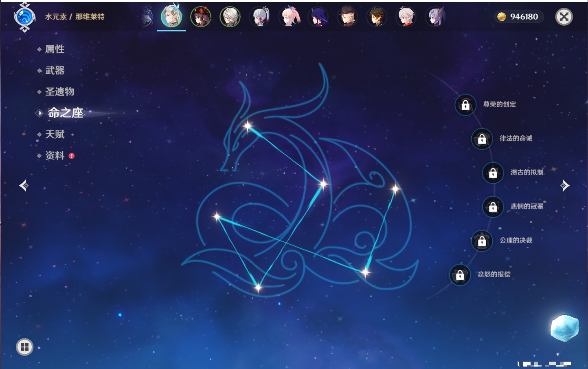Click the lock beside 律法的命诫
Viewport: 588px width, 369px height.
pyautogui.click(x=482, y=139)
